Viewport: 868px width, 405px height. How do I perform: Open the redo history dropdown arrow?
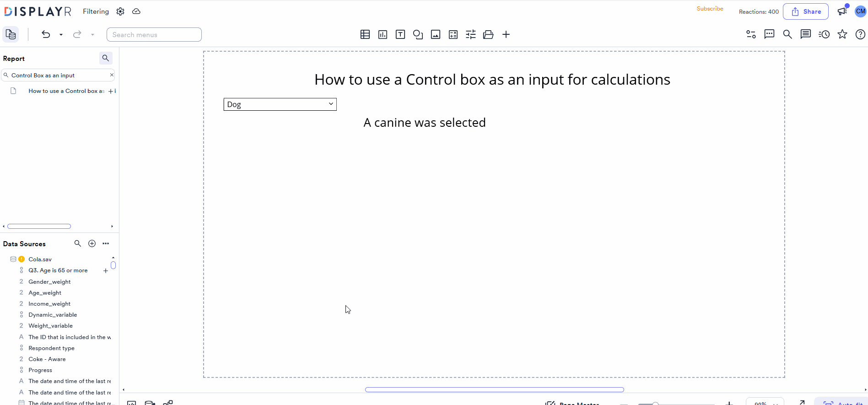(x=92, y=34)
